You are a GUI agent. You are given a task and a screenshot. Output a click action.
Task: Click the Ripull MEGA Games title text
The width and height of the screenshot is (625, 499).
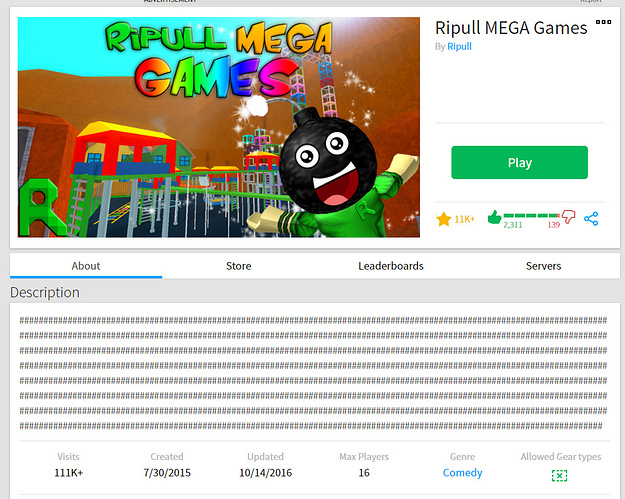point(511,28)
